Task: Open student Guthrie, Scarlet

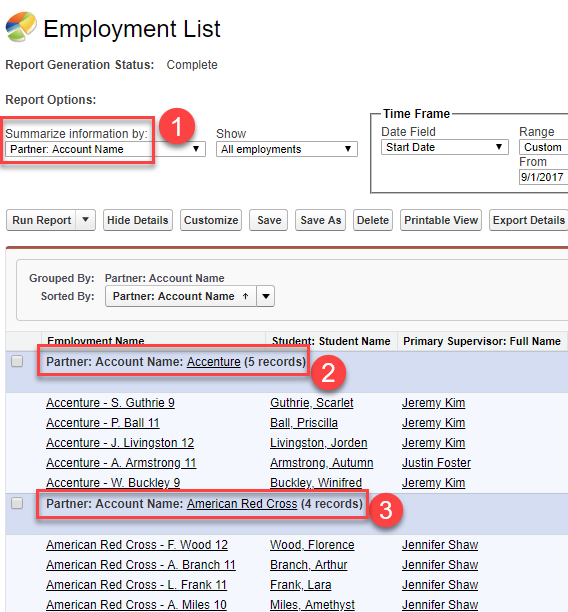Action: click(312, 403)
